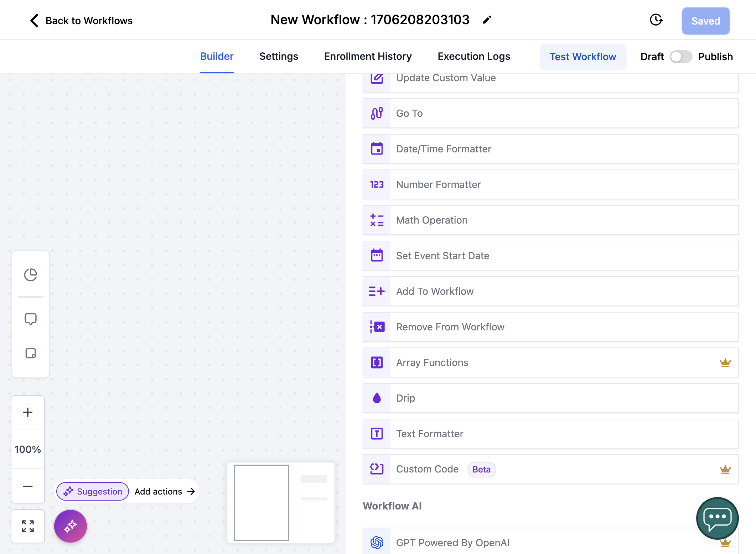Click the pencil icon to rename workflow
This screenshot has width=756, height=554.
click(487, 20)
